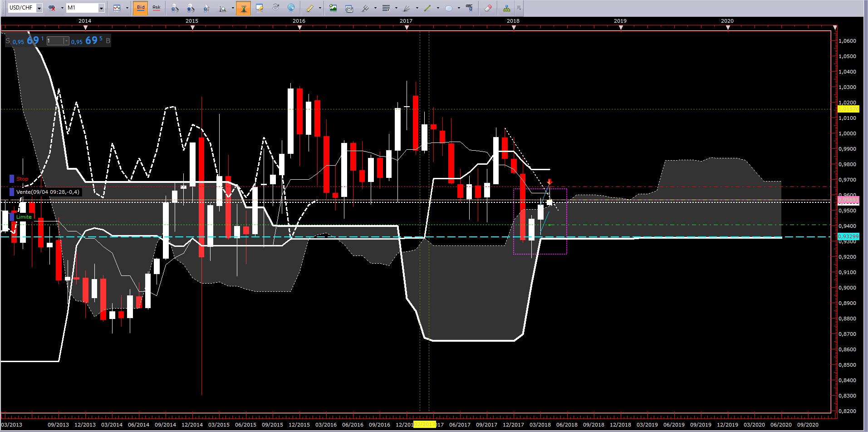Open the chart type icon
This screenshot has height=432, width=868.
pos(117,8)
